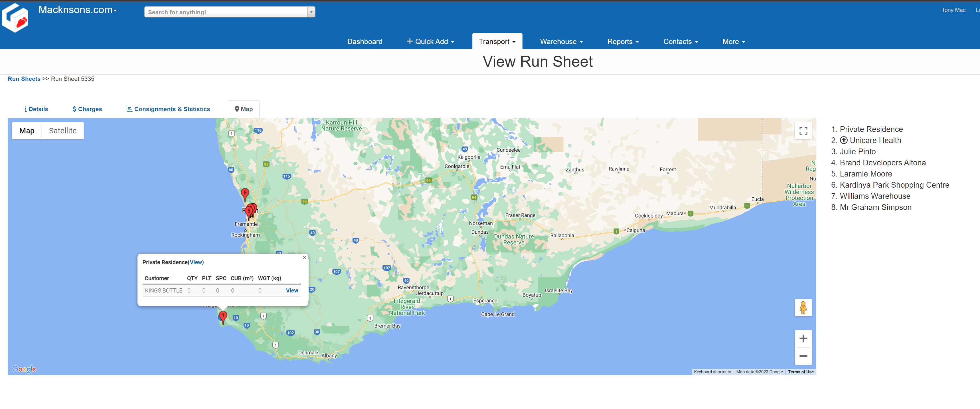Switch map to Satellite view
Viewport: 980px width, 409px height.
click(63, 131)
